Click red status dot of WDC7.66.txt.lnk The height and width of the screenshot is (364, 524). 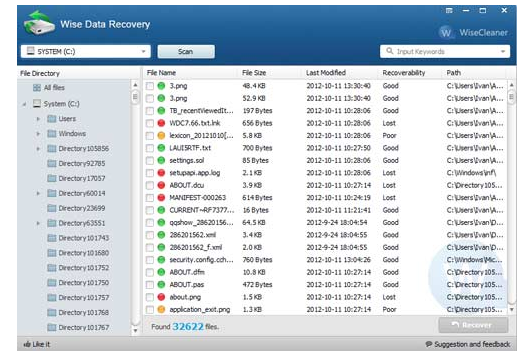pos(161,123)
